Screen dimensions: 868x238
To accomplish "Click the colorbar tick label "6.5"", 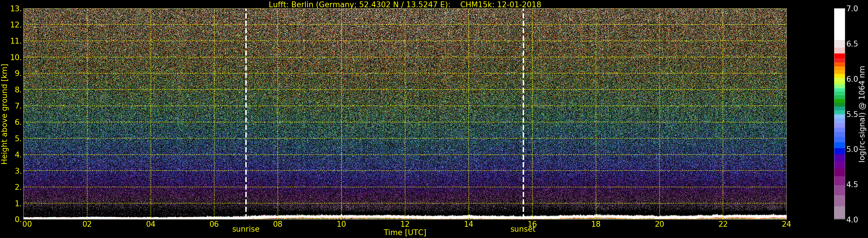I will 852,44.
